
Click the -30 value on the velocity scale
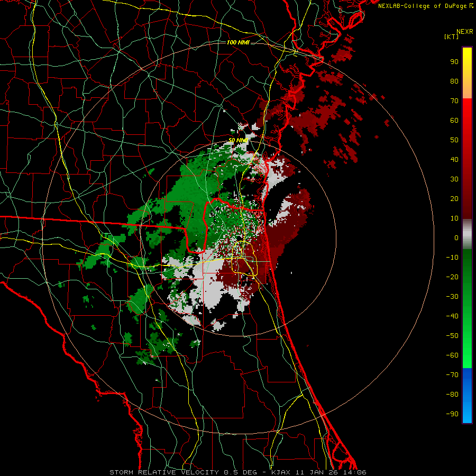pos(452,297)
